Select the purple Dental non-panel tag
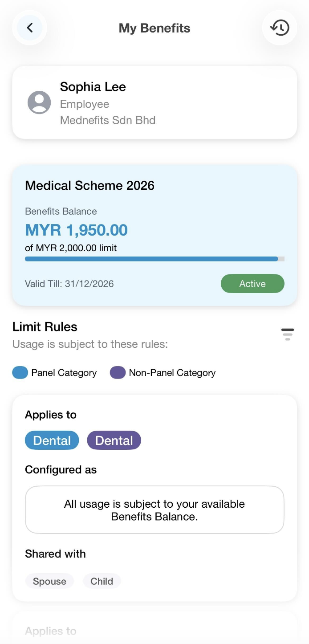The height and width of the screenshot is (644, 309). pyautogui.click(x=114, y=440)
